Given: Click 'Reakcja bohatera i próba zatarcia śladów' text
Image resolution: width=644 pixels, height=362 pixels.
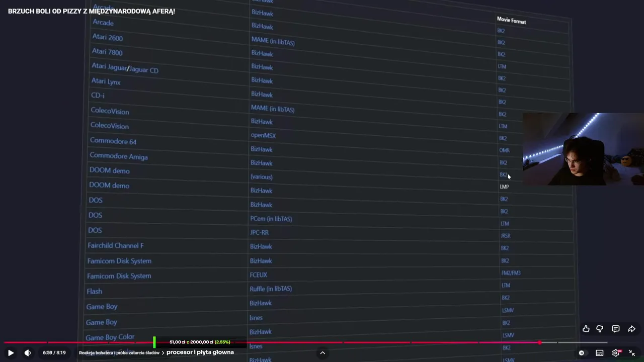Looking at the screenshot, I should click(119, 353).
